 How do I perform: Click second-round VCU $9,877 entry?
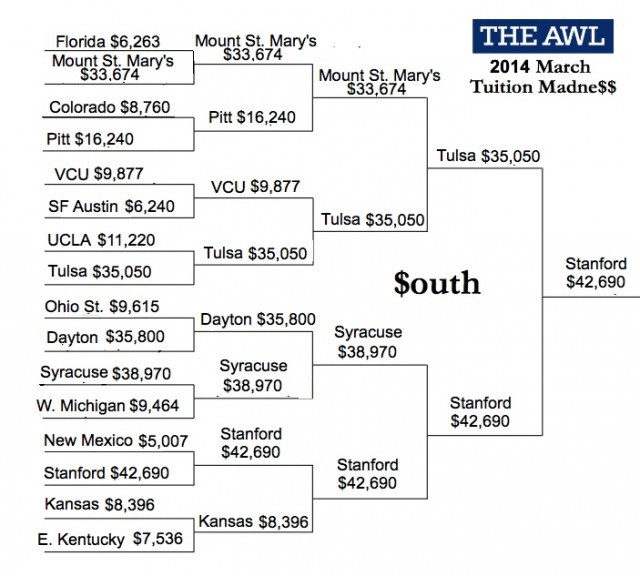256,187
